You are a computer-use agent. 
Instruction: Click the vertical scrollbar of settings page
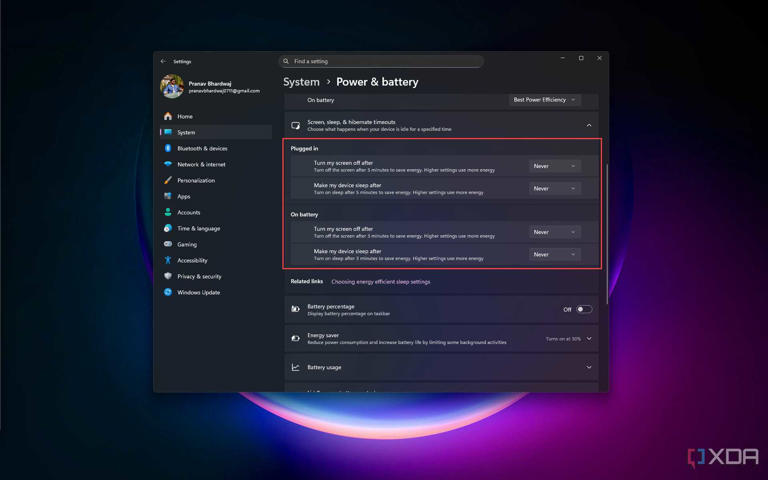607,233
